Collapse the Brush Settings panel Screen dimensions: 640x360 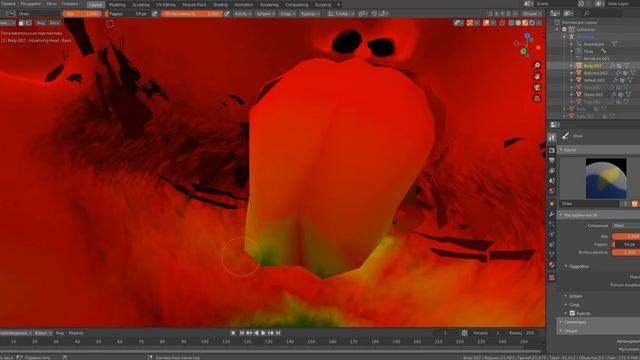(x=599, y=215)
